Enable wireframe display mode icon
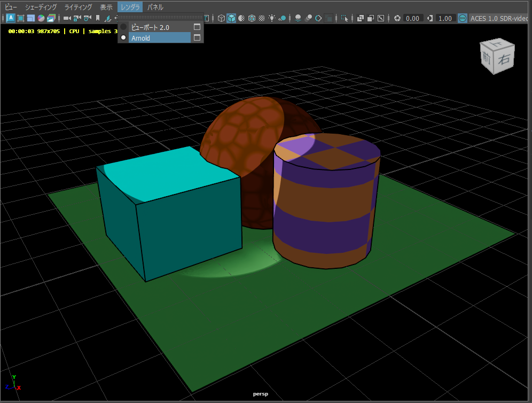The image size is (532, 403). 221,18
